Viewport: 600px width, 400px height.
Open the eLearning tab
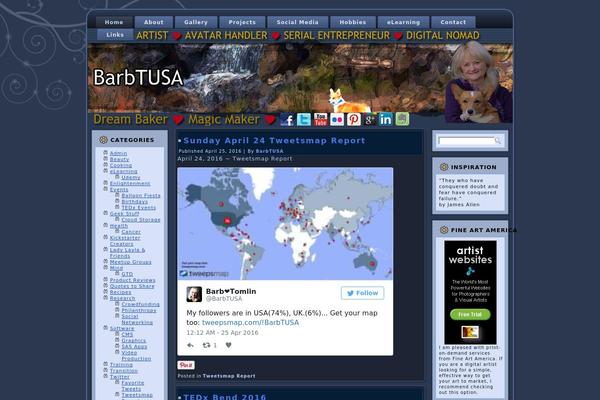point(403,22)
